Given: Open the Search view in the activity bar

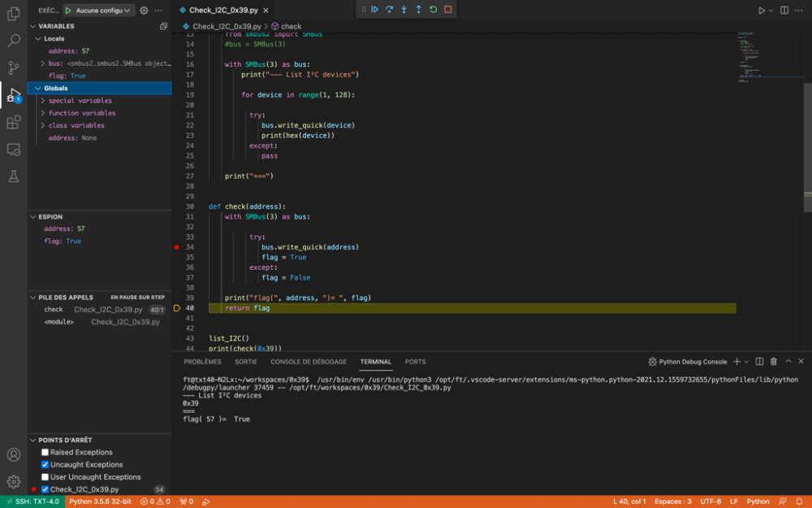Looking at the screenshot, I should [12, 40].
